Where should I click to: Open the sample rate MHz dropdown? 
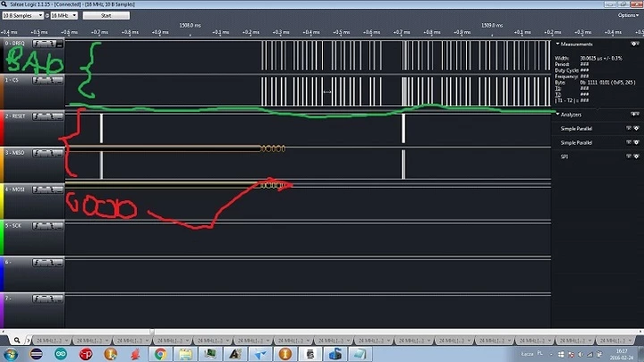[x=64, y=15]
